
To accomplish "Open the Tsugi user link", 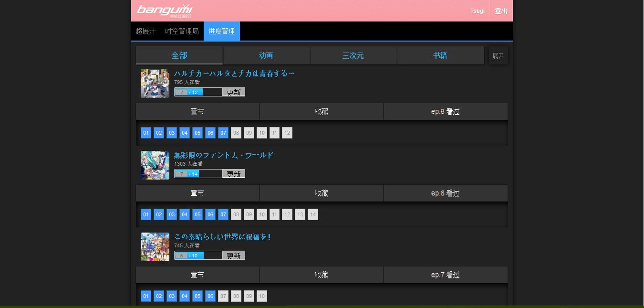I will pyautogui.click(x=478, y=11).
